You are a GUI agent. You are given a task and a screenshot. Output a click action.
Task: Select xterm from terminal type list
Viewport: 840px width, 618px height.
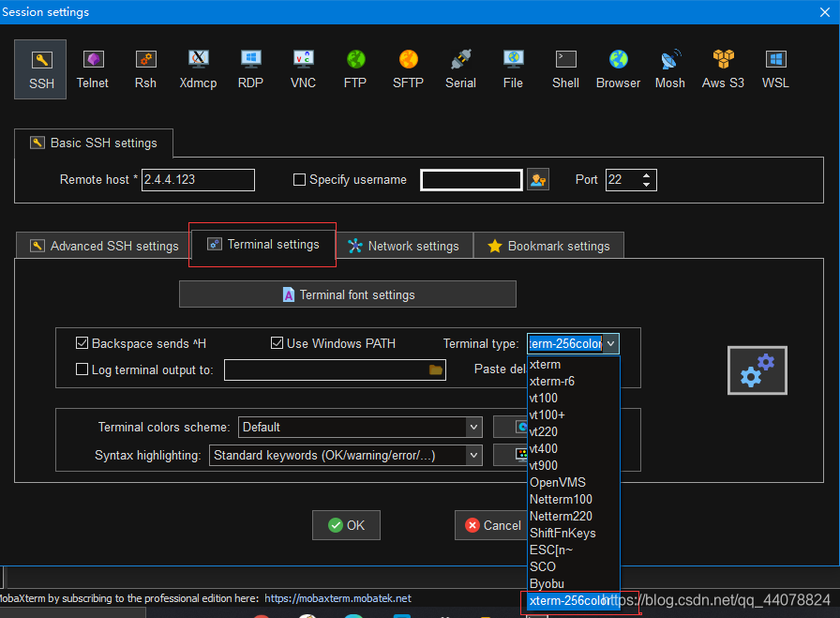click(x=574, y=365)
